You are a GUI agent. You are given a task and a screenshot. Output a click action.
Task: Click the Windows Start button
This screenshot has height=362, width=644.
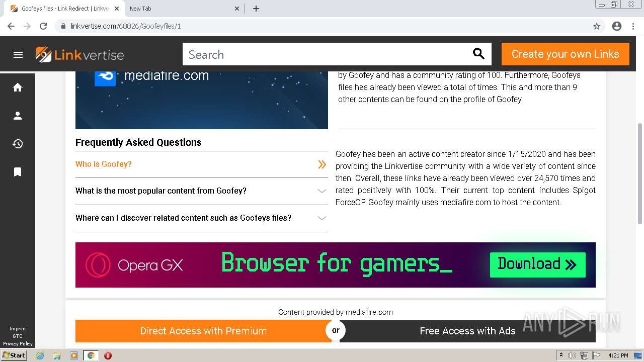click(14, 355)
